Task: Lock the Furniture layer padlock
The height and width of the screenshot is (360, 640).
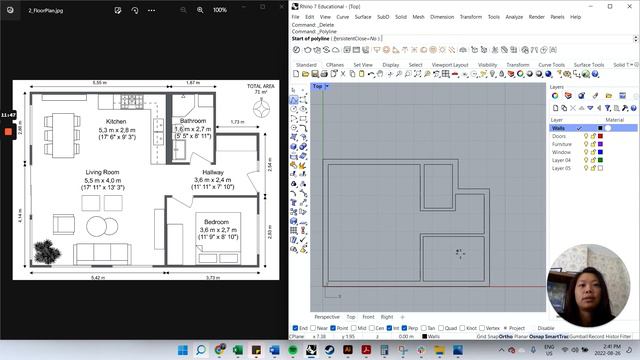Action: point(593,144)
